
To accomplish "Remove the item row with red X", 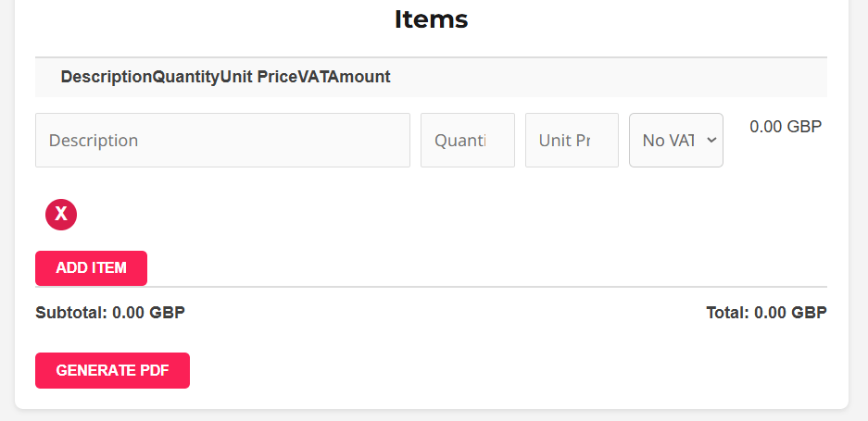I will tap(61, 215).
